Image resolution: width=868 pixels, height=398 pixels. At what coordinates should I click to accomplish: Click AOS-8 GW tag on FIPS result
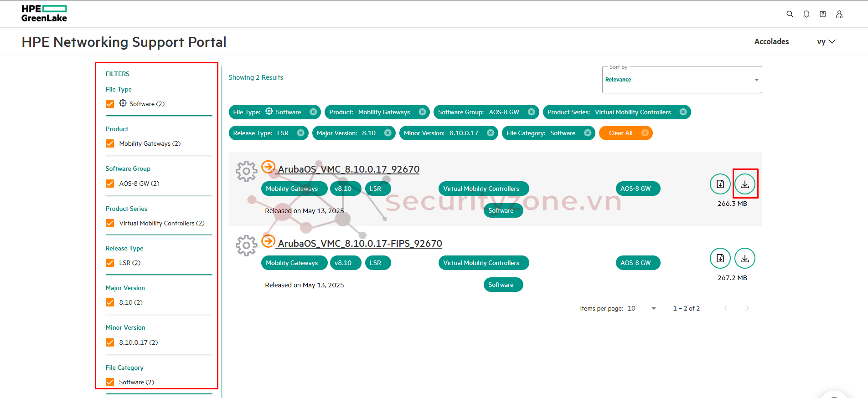coord(638,263)
